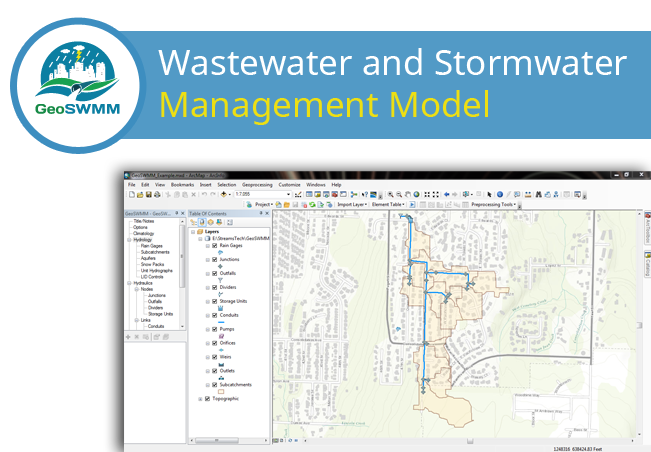Uncheck the Junctions layer checkbox
The image size is (651, 452).
[x=215, y=259]
